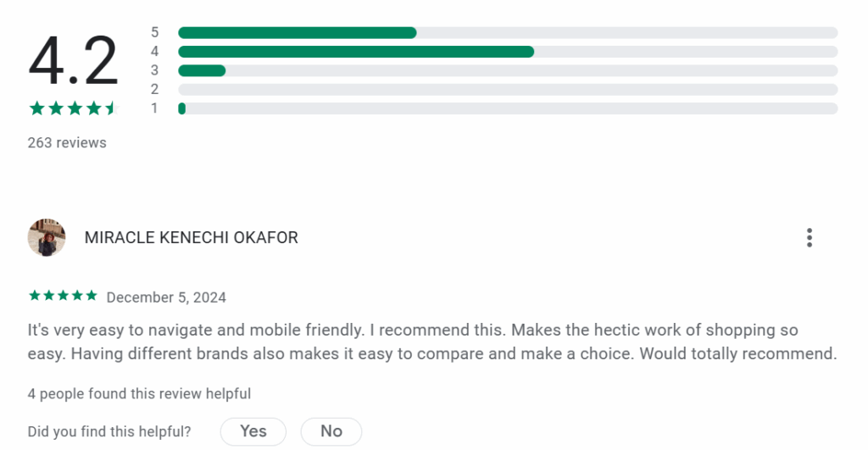Select the 1-star rating bar
The image size is (868, 450).
(x=507, y=108)
